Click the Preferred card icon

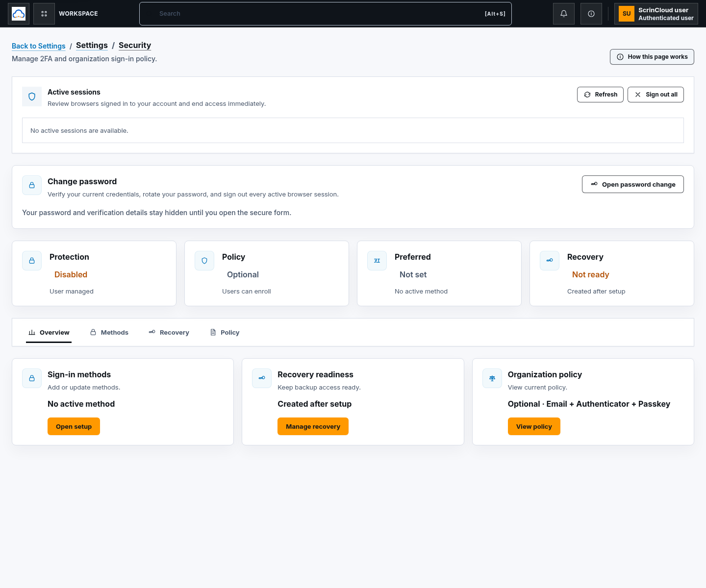377,261
